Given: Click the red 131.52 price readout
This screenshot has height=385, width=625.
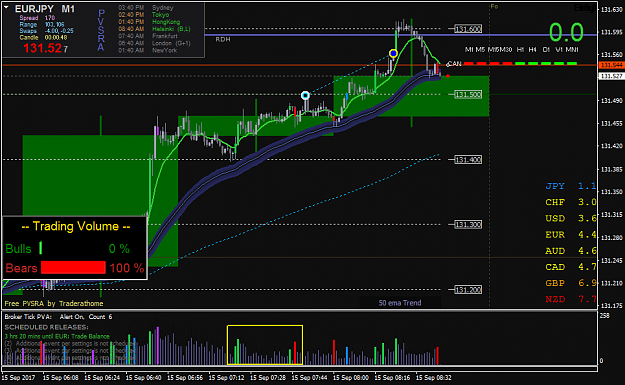Looking at the screenshot, I should [45, 48].
